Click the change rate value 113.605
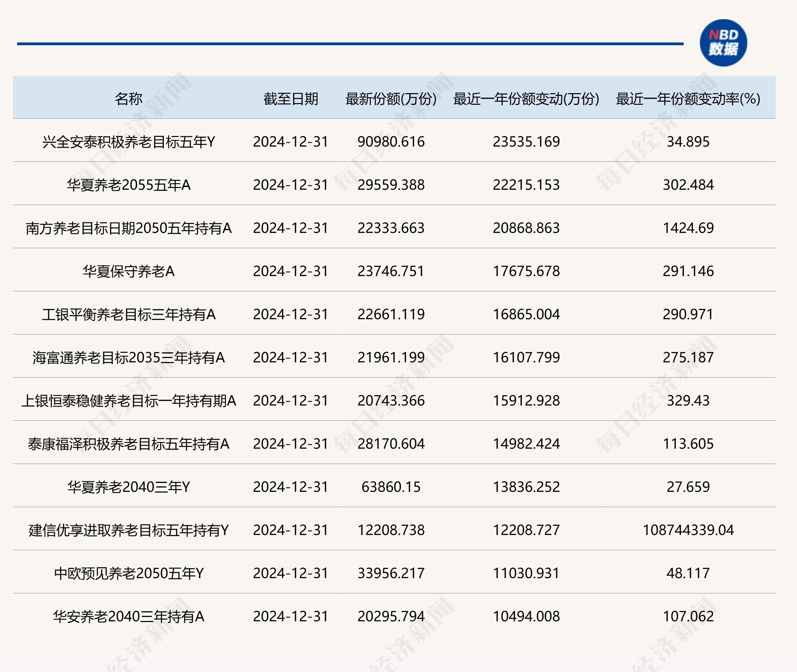Image resolution: width=797 pixels, height=672 pixels. click(688, 444)
